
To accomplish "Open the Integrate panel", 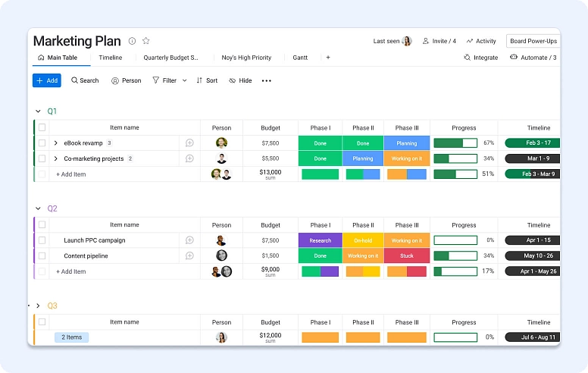I will [480, 58].
